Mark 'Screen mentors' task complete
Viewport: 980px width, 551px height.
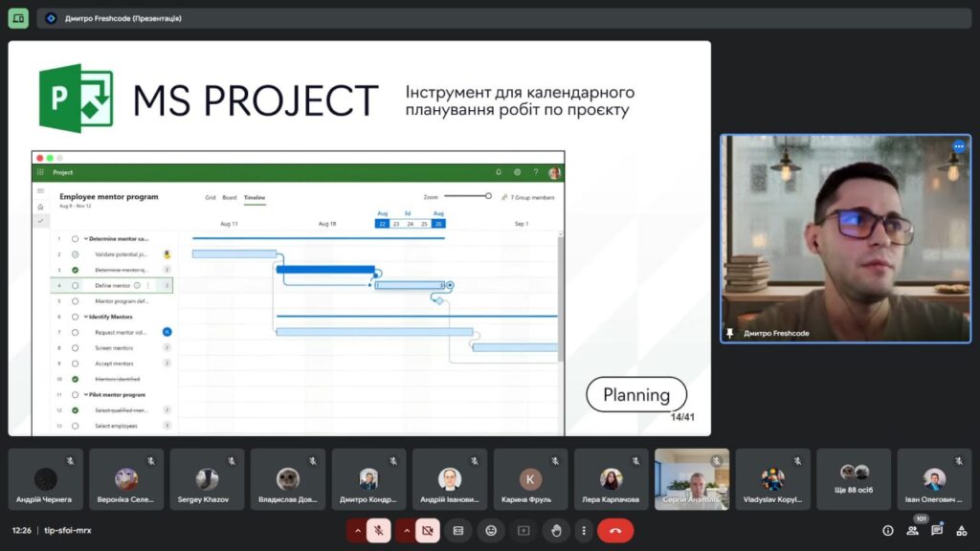click(x=75, y=348)
